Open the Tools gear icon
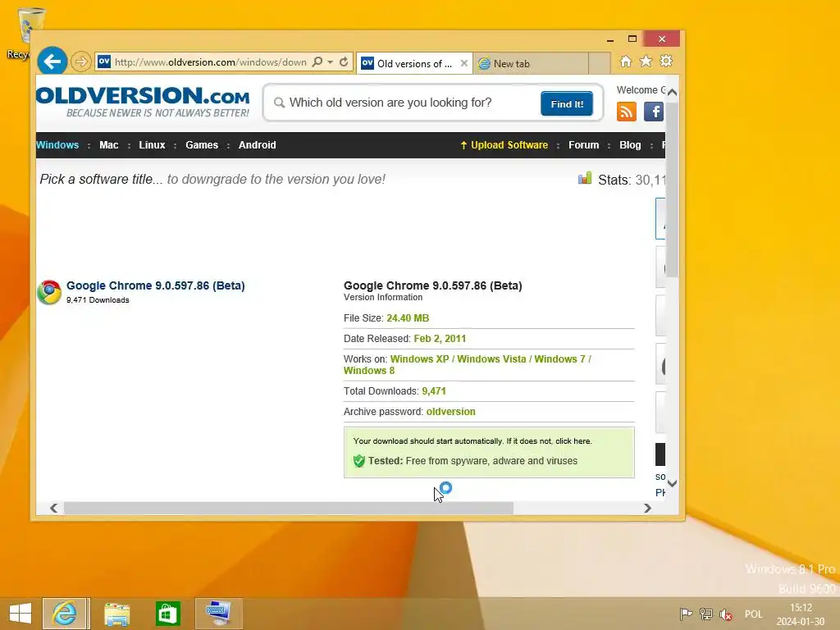The height and width of the screenshot is (630, 840). (666, 62)
